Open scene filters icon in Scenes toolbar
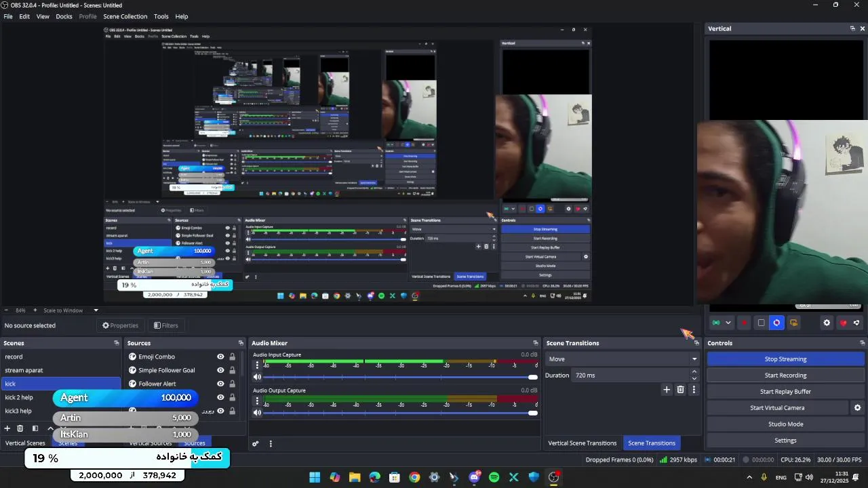Image resolution: width=868 pixels, height=488 pixels. pyautogui.click(x=35, y=428)
